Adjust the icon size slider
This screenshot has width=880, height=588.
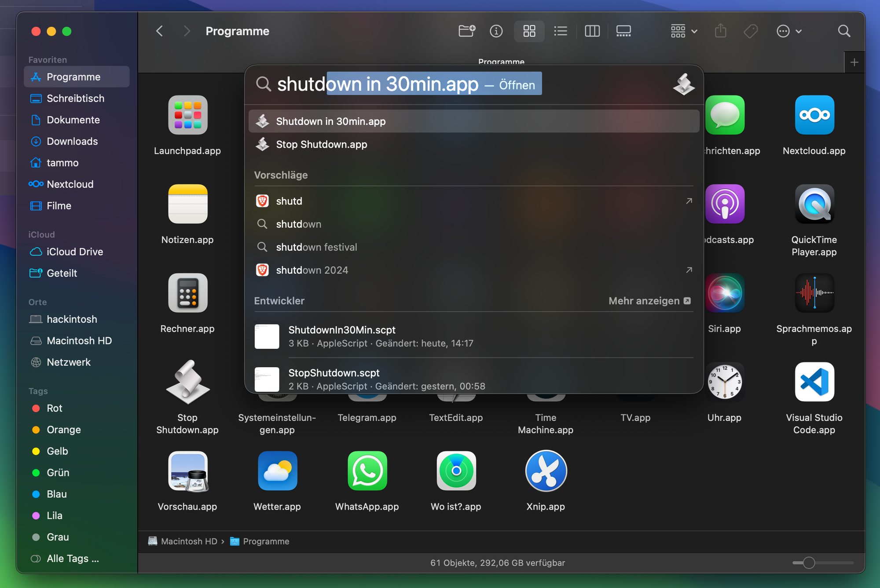pos(809,562)
